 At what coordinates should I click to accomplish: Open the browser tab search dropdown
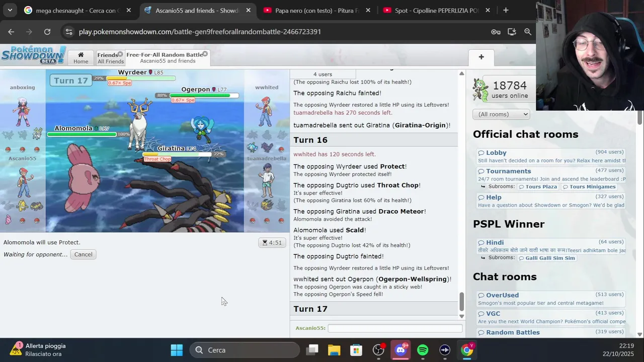click(10, 10)
